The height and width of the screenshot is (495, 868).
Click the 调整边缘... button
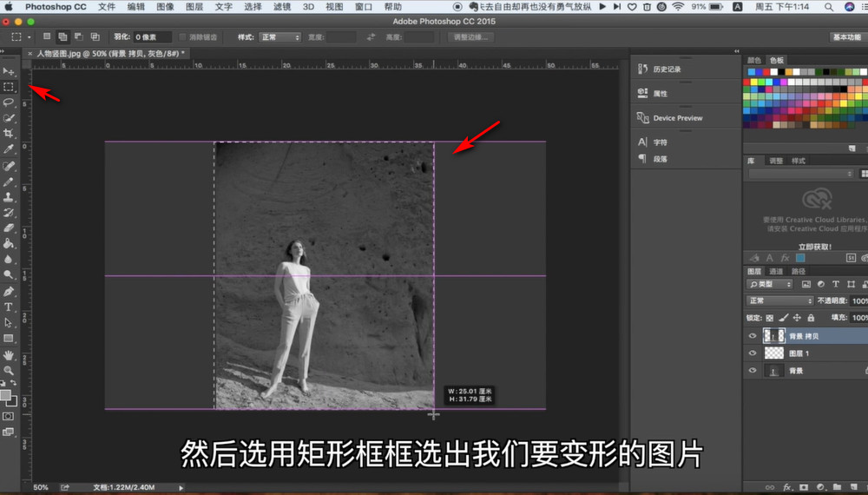[470, 37]
